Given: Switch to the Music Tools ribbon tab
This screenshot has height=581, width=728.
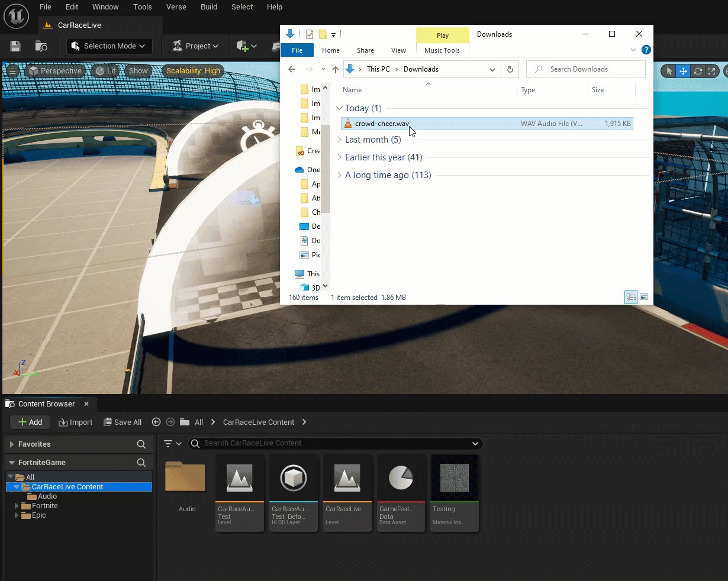Looking at the screenshot, I should coord(442,50).
